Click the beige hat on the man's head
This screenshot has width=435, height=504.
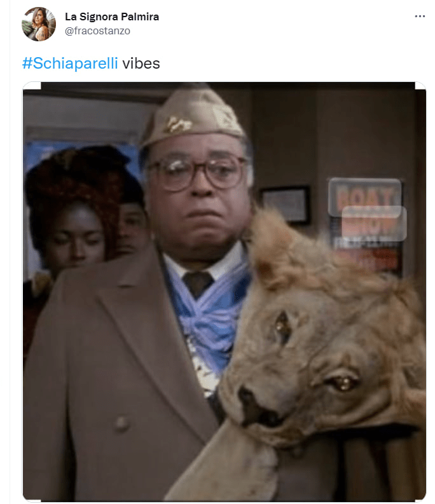coord(192,117)
